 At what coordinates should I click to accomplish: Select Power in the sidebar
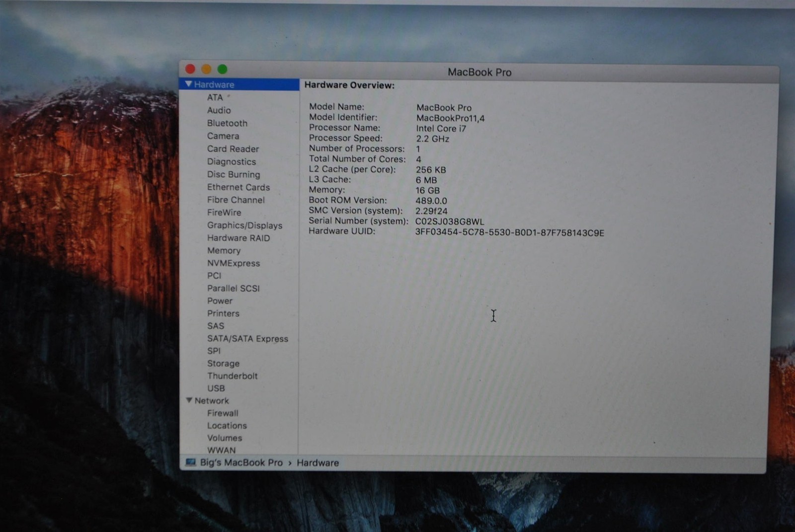(220, 301)
